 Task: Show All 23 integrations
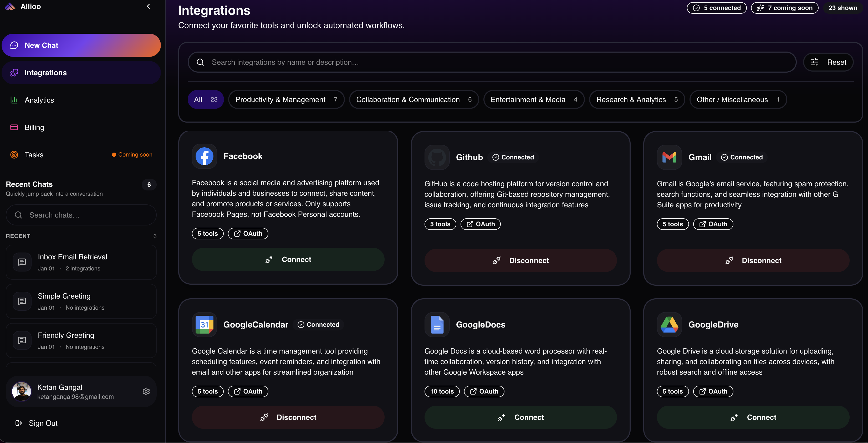point(205,99)
